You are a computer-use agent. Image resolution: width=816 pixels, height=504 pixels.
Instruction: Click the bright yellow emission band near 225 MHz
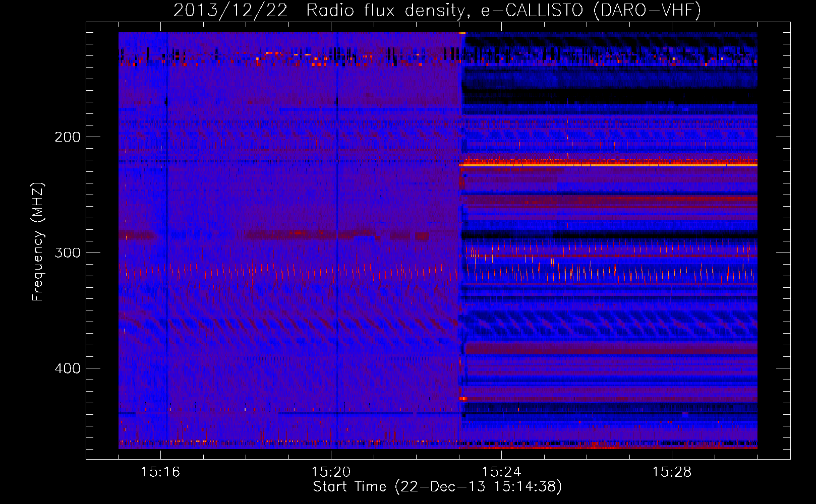[608, 165]
